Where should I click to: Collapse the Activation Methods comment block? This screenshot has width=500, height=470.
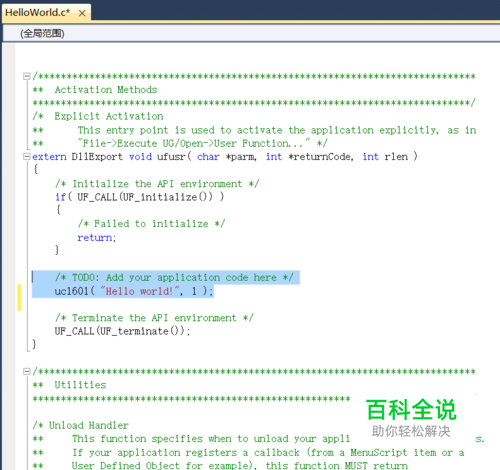coord(26,76)
